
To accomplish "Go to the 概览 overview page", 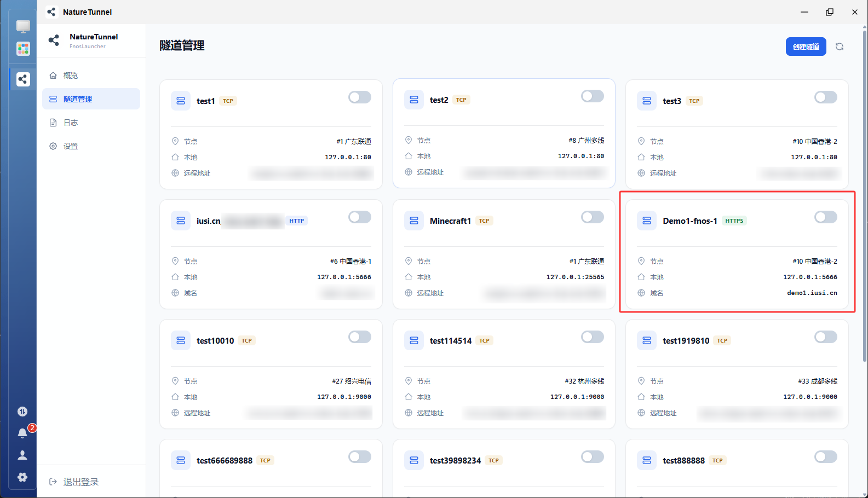I will [91, 76].
